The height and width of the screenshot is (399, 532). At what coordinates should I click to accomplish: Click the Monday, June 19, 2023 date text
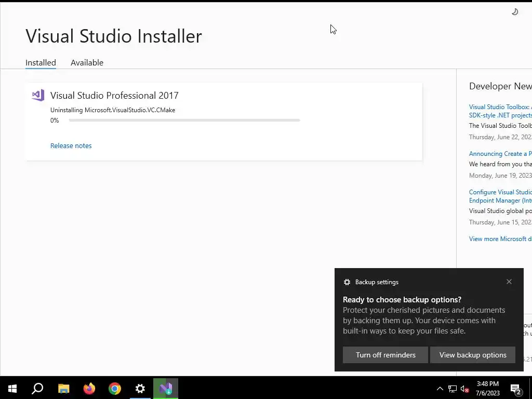500,176
